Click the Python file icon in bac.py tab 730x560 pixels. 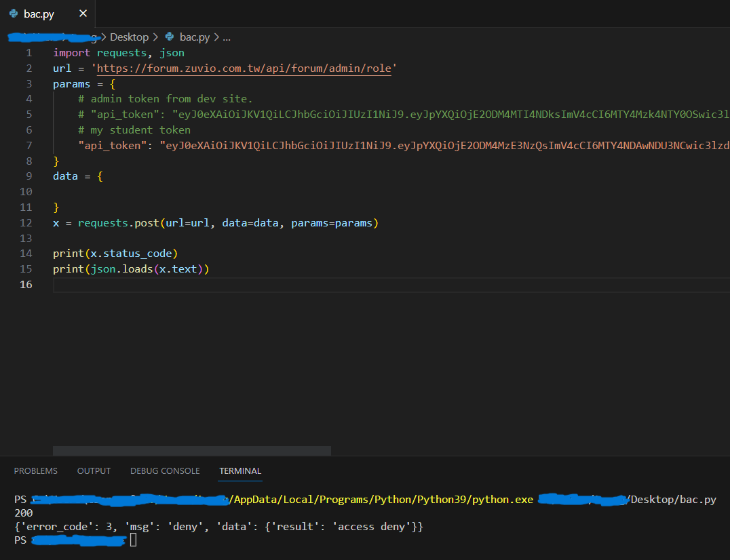14,14
